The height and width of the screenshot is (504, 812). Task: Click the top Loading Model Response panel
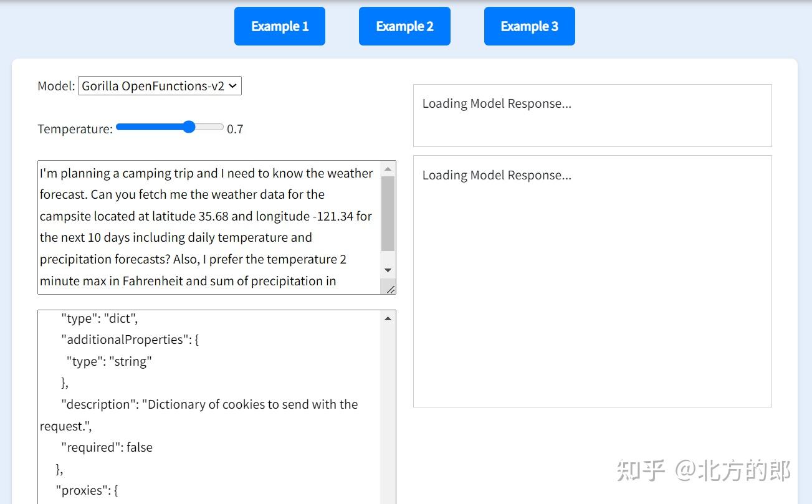(592, 115)
